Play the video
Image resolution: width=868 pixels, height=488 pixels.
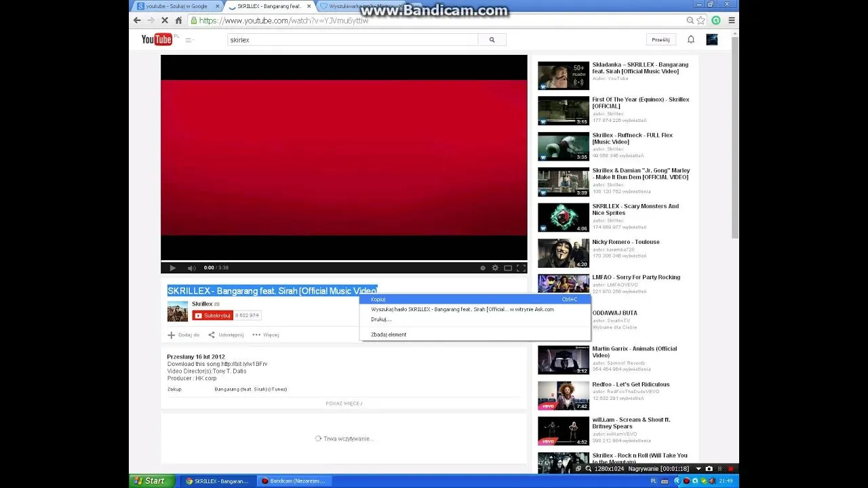172,268
